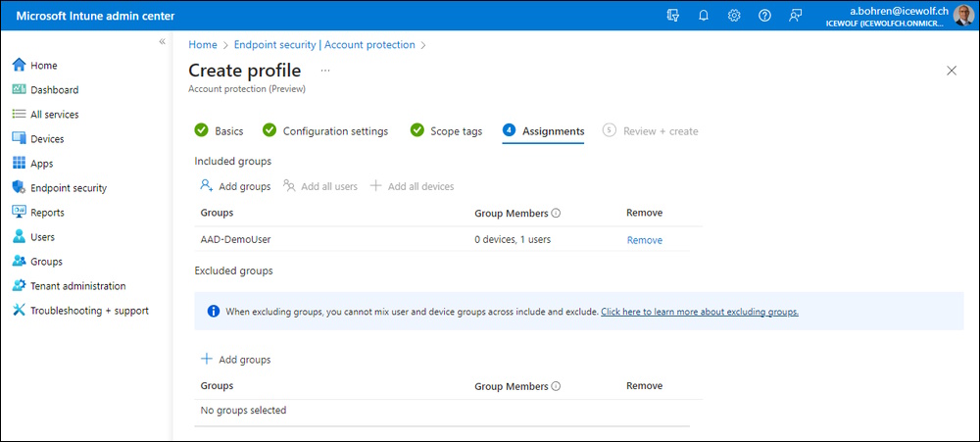
Task: Collapse the left navigation sidebar
Action: point(162,41)
